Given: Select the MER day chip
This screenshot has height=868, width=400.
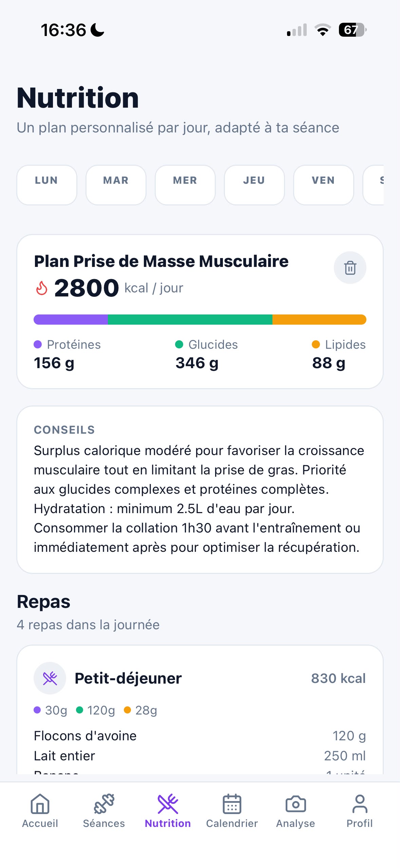Looking at the screenshot, I should coord(185,185).
